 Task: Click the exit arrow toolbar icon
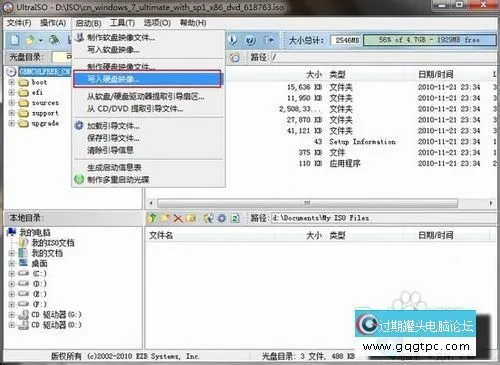269,40
